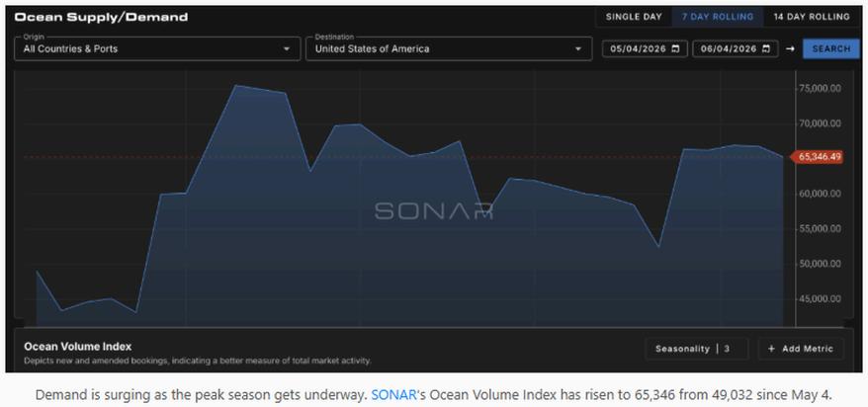Click the Ocean Supply/Demand panel title
The height and width of the screenshot is (407, 868).
point(101,17)
